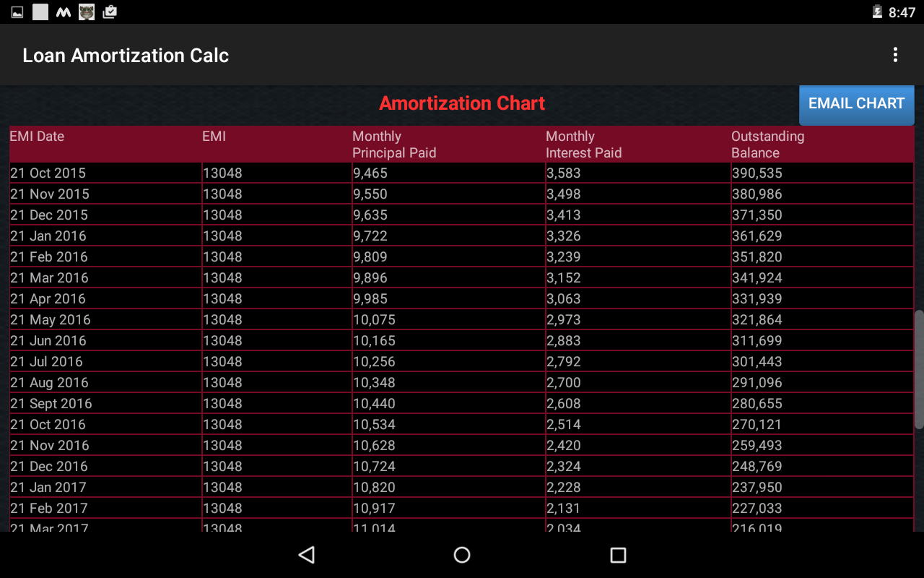
Task: Tap the image notification icon in status bar
Action: coord(17,12)
